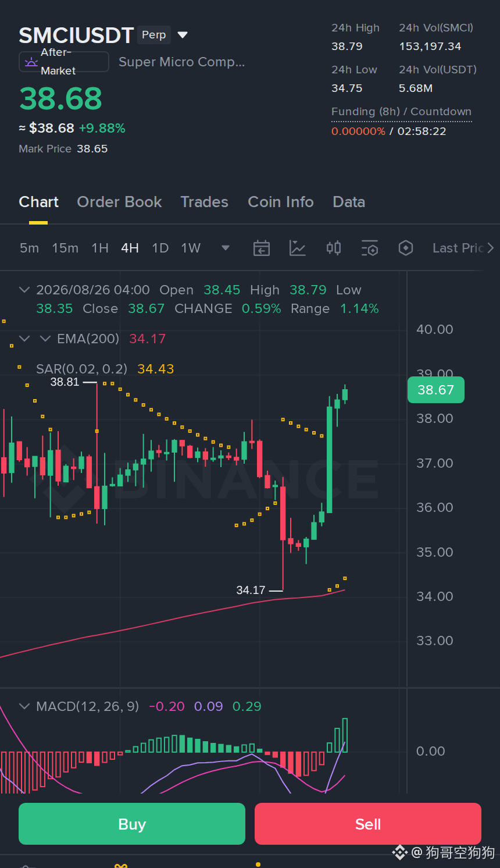The width and height of the screenshot is (500, 868).
Task: Open the candlestick chart style icon
Action: [x=334, y=248]
